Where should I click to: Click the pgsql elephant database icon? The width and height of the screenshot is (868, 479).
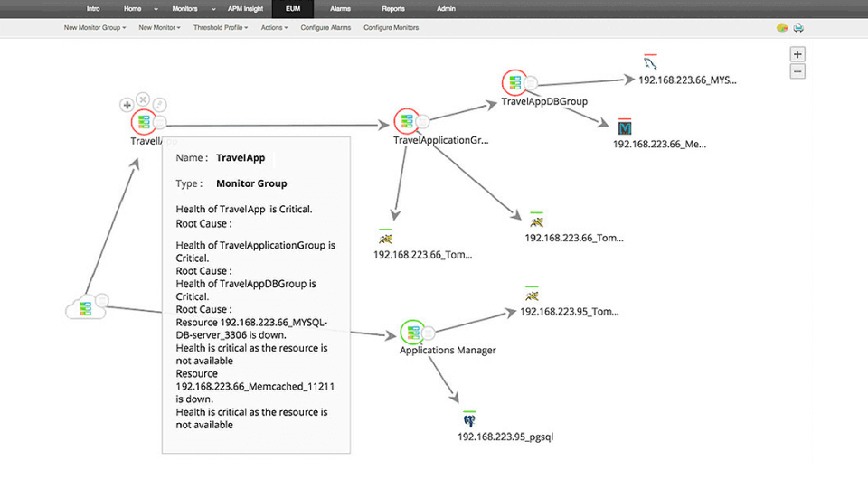pos(469,420)
